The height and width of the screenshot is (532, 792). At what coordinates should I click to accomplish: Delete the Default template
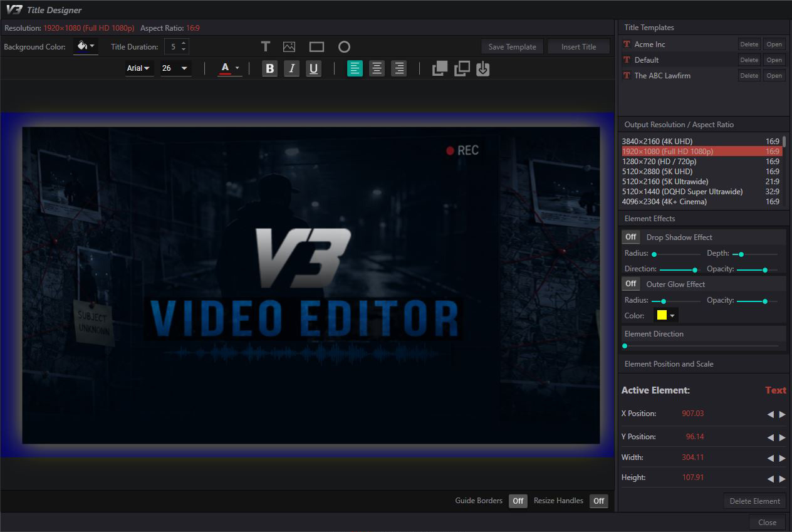[749, 60]
